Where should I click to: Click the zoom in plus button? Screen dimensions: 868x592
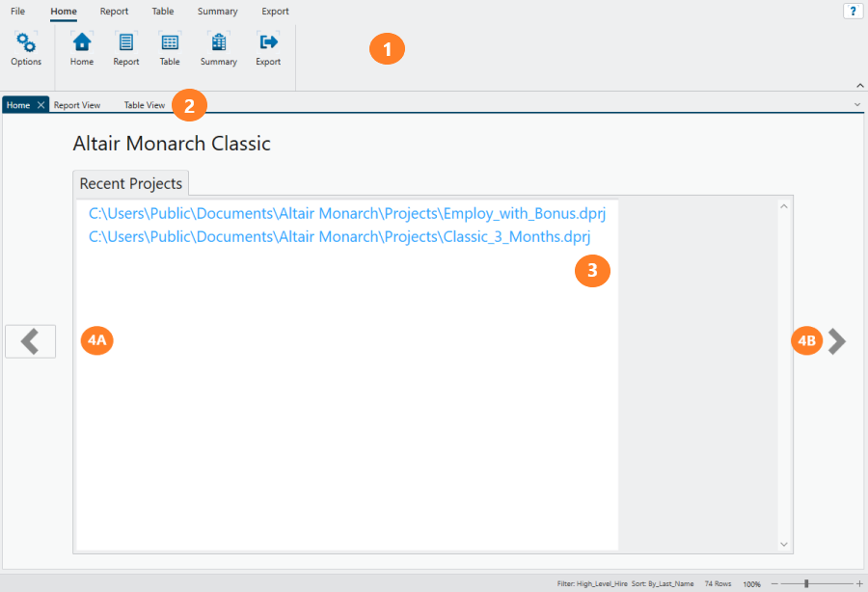[x=859, y=583]
